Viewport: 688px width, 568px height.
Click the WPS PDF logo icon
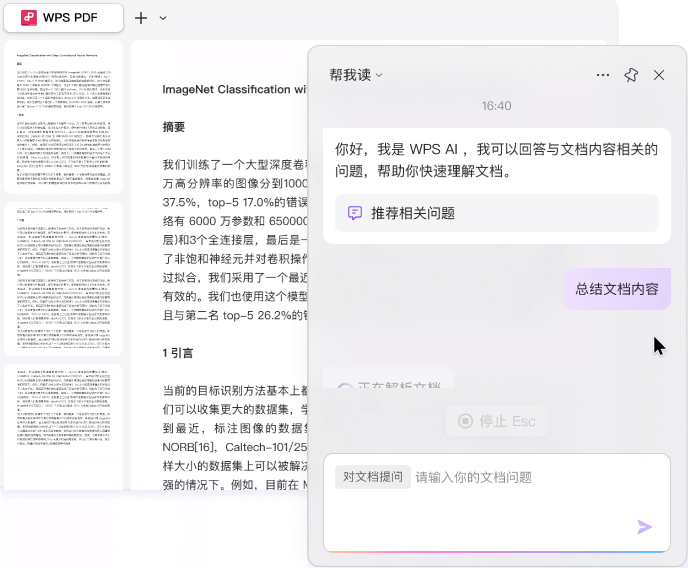pyautogui.click(x=29, y=18)
